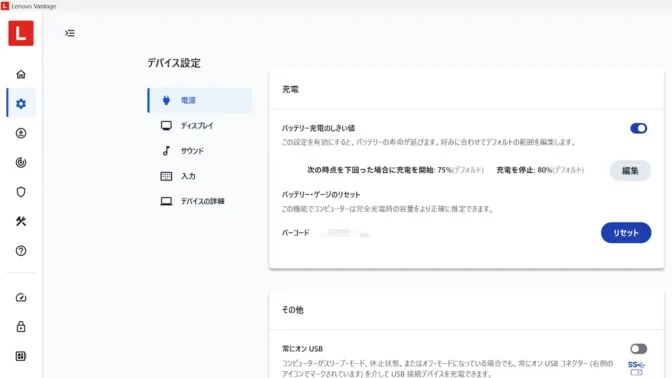The height and width of the screenshot is (378, 672).
Task: Click the バッテリー・ゲージのリセット label
Action: point(321,195)
